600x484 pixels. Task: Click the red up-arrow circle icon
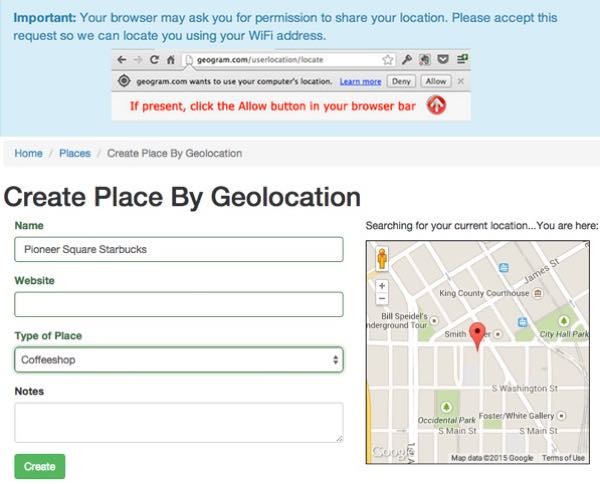pos(436,105)
